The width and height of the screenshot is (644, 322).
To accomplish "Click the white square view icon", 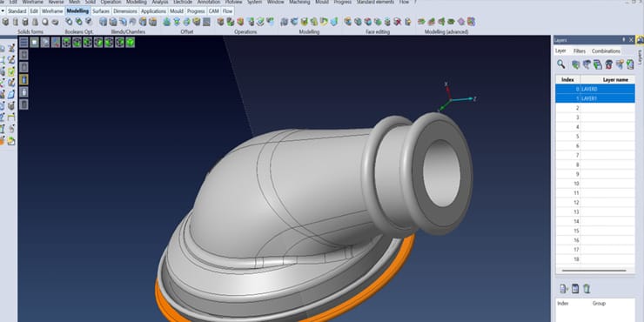I will (x=35, y=43).
